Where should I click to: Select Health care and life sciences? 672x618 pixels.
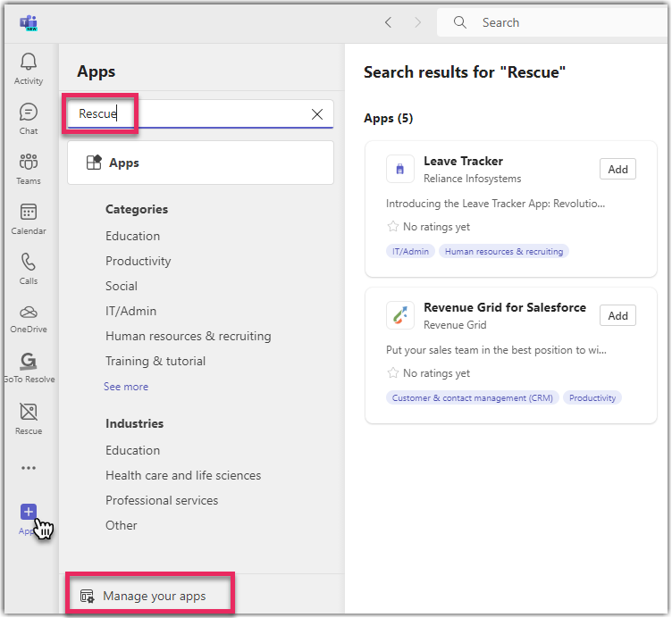coord(183,475)
